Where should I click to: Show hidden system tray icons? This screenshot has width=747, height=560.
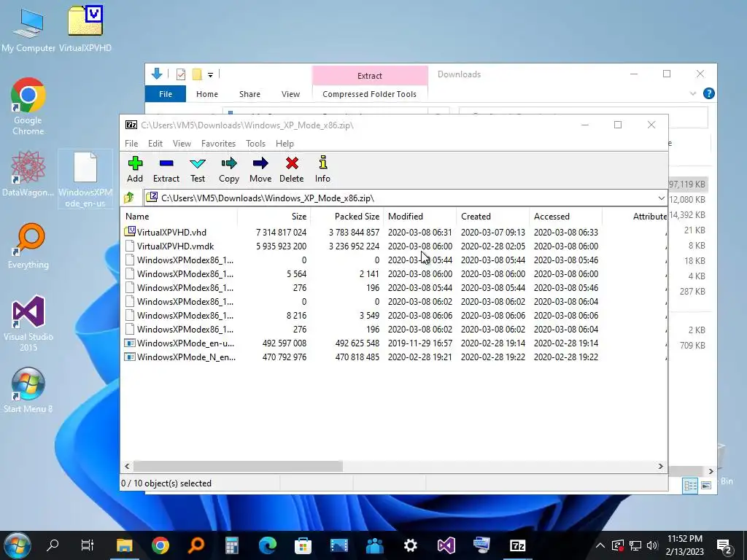click(600, 545)
